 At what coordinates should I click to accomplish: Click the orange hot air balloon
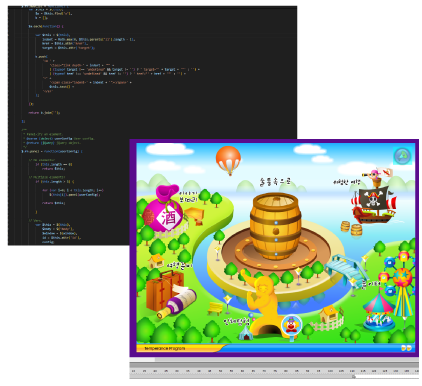(x=228, y=160)
